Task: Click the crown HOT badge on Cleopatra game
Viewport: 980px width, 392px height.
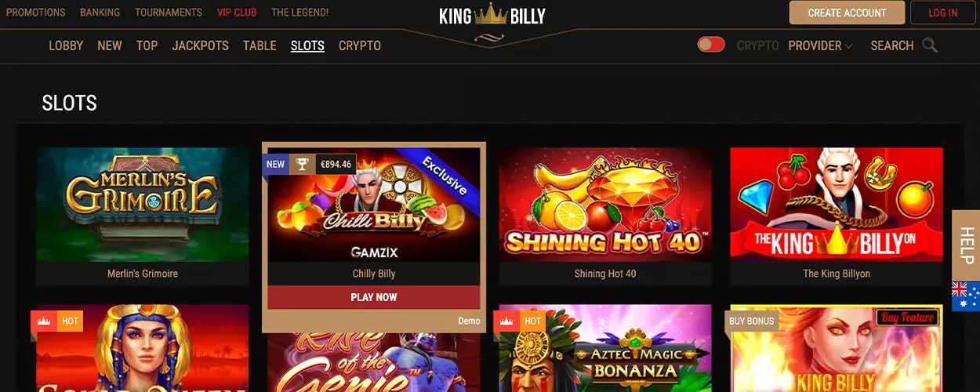Action: click(56, 321)
